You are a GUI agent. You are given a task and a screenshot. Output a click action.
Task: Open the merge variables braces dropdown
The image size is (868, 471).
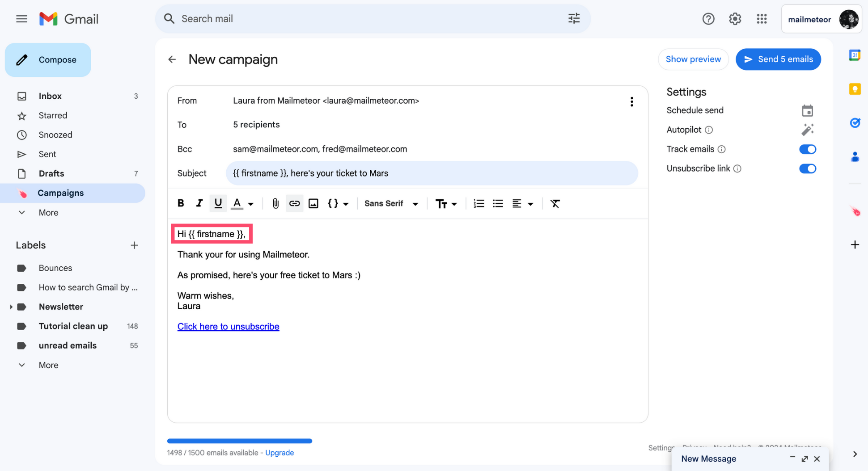(x=338, y=203)
